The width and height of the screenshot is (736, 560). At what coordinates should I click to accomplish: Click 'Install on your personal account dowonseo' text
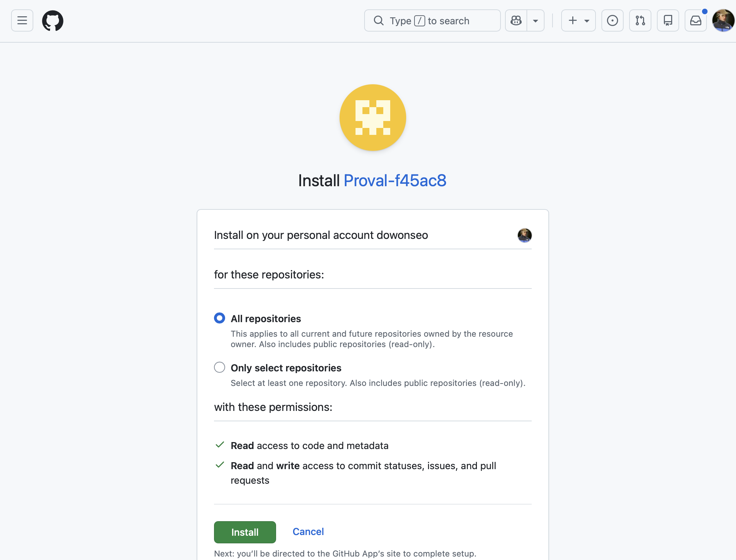point(321,235)
